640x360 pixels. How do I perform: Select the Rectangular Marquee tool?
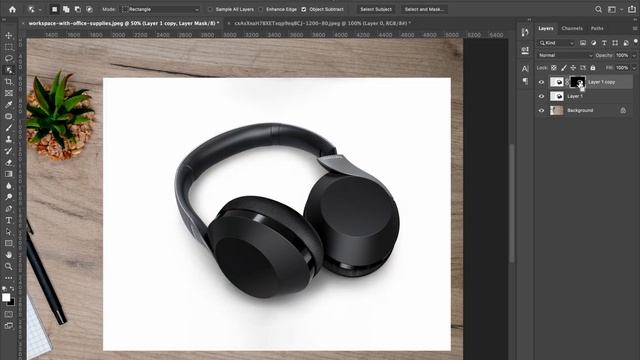(x=9, y=47)
